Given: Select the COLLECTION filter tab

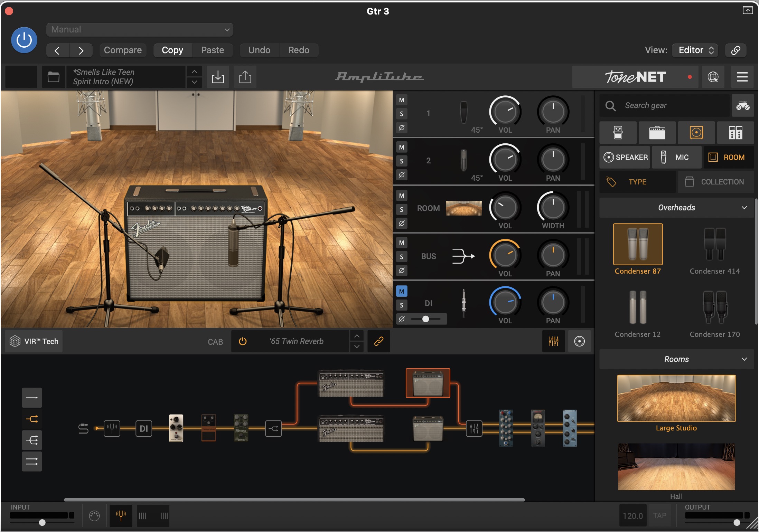Looking at the screenshot, I should point(716,182).
